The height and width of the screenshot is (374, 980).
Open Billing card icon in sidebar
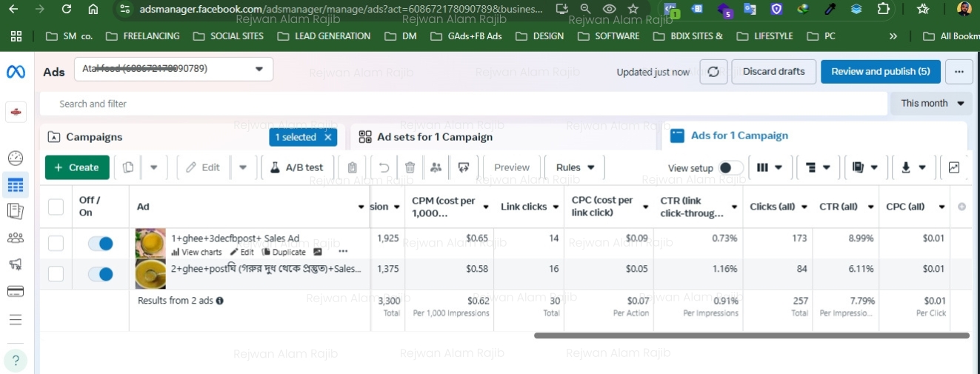pyautogui.click(x=16, y=291)
